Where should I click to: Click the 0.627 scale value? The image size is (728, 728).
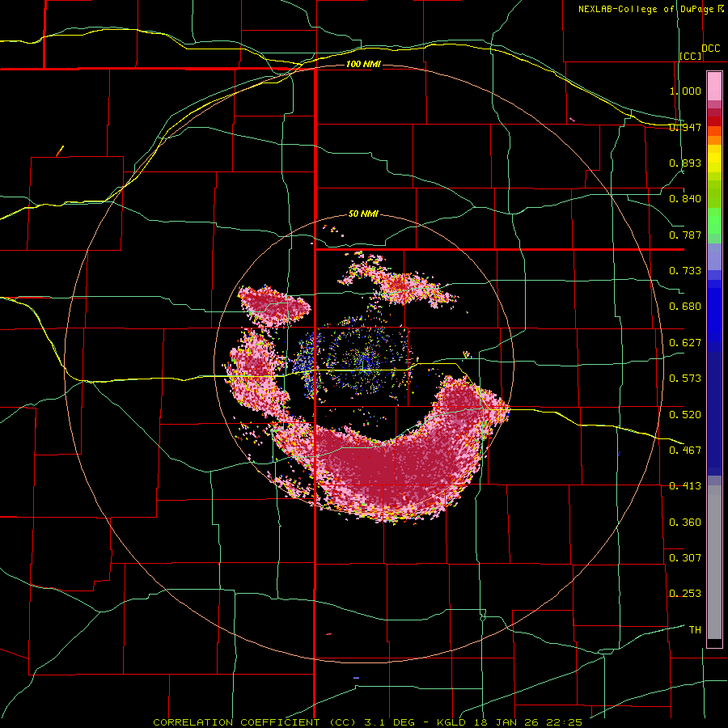(x=685, y=343)
